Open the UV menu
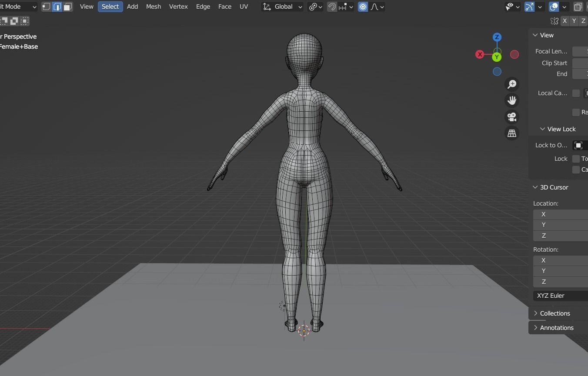This screenshot has width=588, height=376. tap(244, 7)
